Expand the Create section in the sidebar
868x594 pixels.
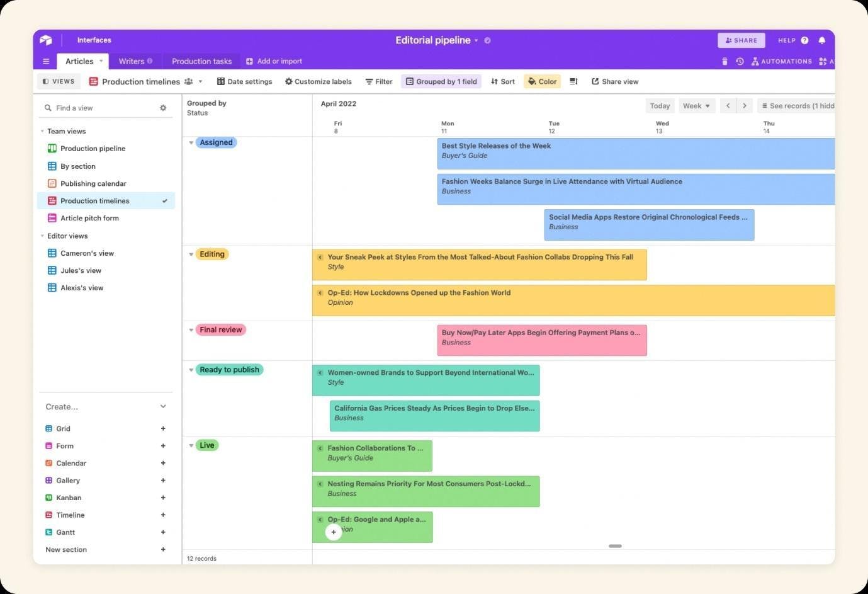point(163,406)
